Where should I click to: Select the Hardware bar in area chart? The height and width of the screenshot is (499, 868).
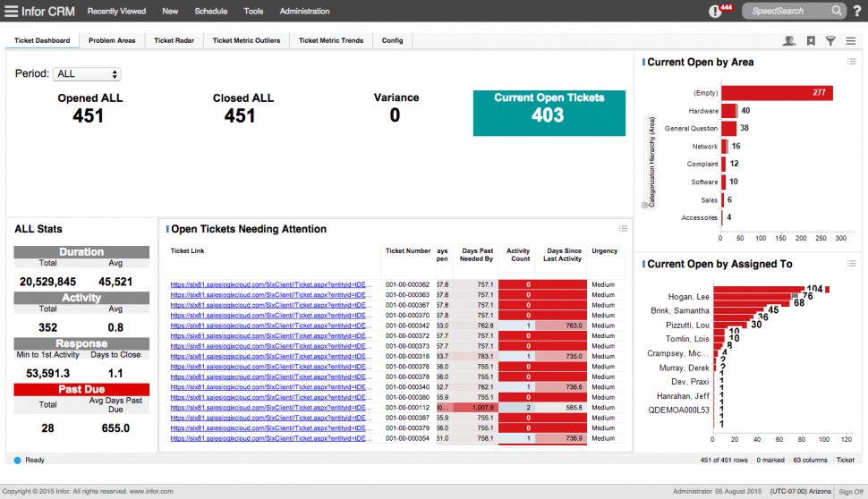729,111
